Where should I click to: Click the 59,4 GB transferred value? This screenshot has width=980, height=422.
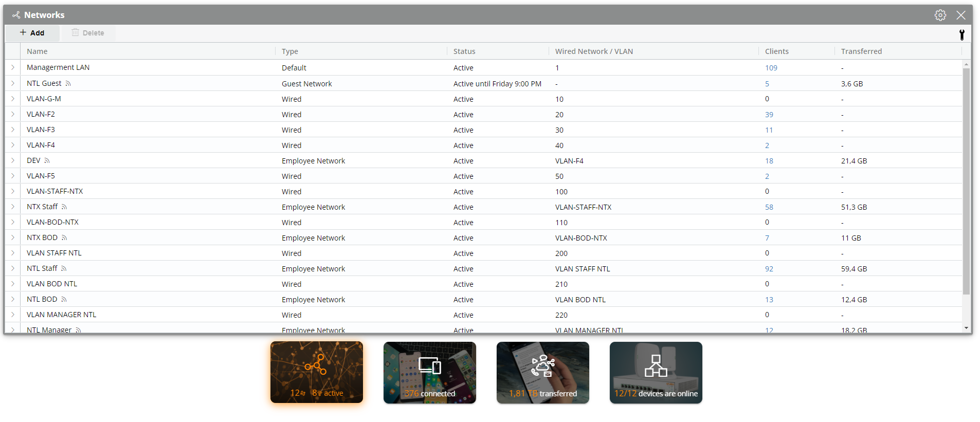854,269
